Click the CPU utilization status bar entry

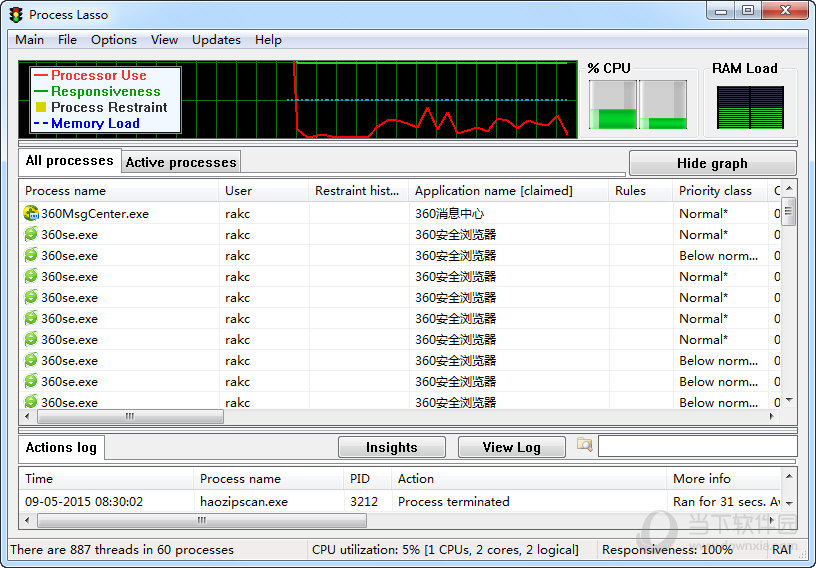click(445, 550)
